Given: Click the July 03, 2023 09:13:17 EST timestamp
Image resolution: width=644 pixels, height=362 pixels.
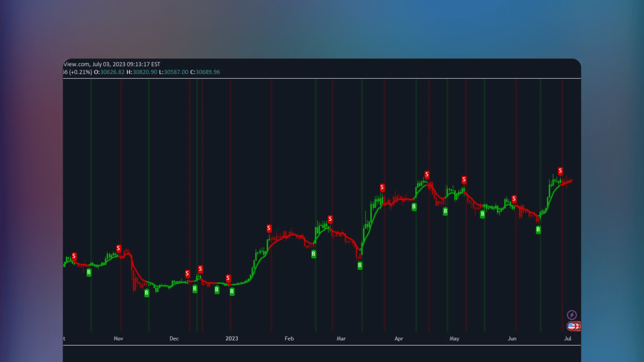Looking at the screenshot, I should (x=126, y=65).
